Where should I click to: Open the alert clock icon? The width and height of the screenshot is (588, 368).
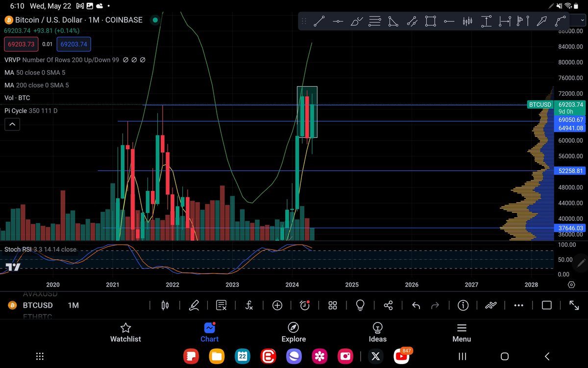305,305
